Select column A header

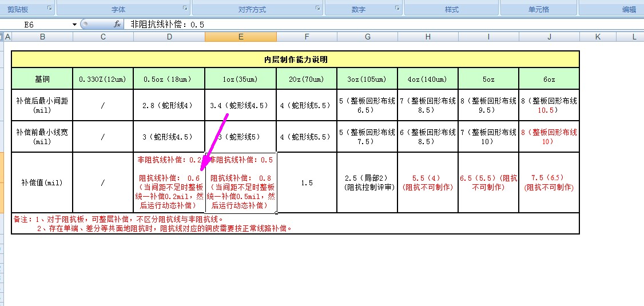click(8, 37)
